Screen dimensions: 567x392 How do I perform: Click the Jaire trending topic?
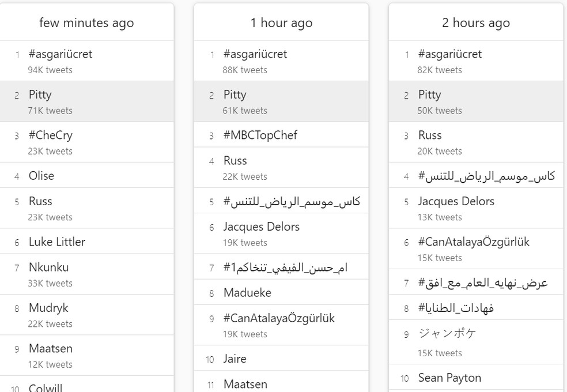point(235,359)
